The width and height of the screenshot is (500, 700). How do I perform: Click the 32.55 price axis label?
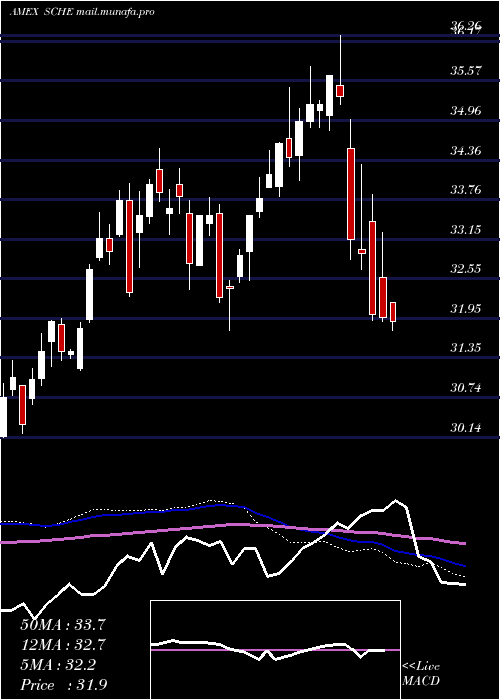coord(466,269)
